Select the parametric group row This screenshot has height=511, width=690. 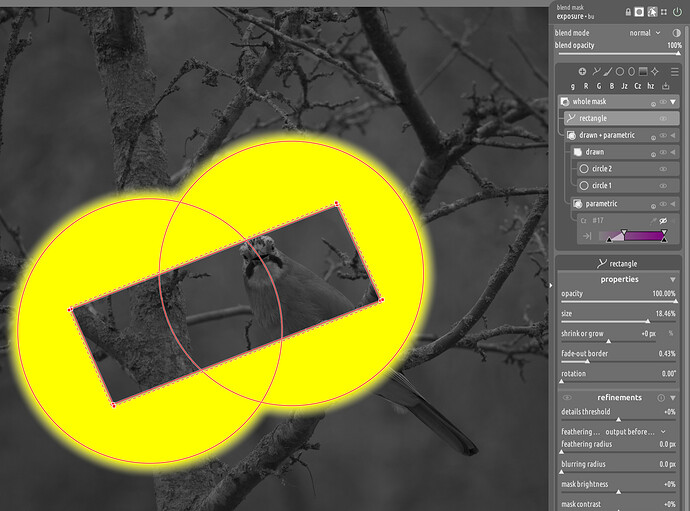click(625, 204)
